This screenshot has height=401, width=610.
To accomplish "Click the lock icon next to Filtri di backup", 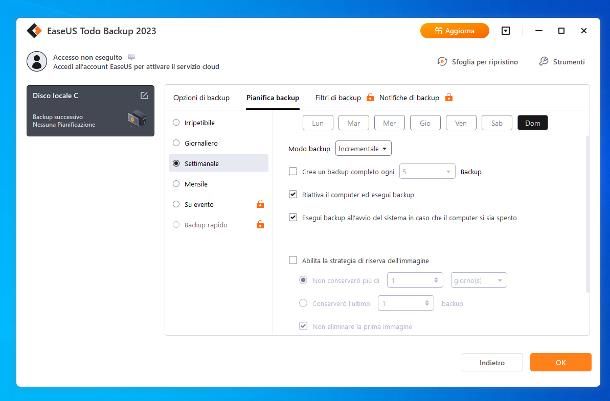I will point(370,97).
